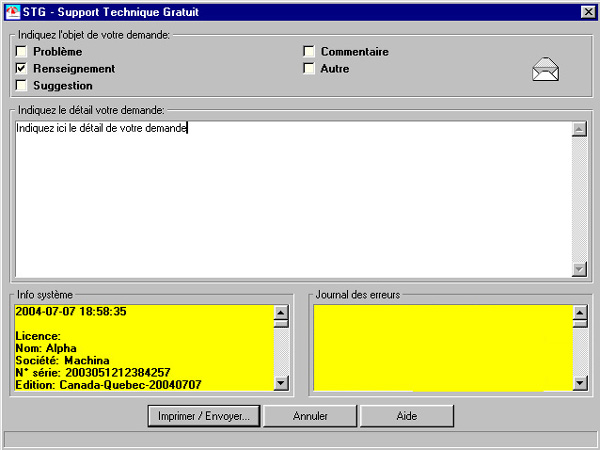Click inside the request detail text area
The image size is (600, 450).
pyautogui.click(x=290, y=200)
